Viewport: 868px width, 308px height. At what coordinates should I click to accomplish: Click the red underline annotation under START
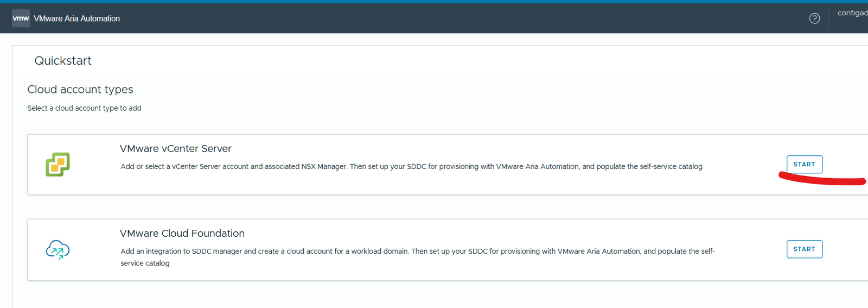[x=822, y=179]
